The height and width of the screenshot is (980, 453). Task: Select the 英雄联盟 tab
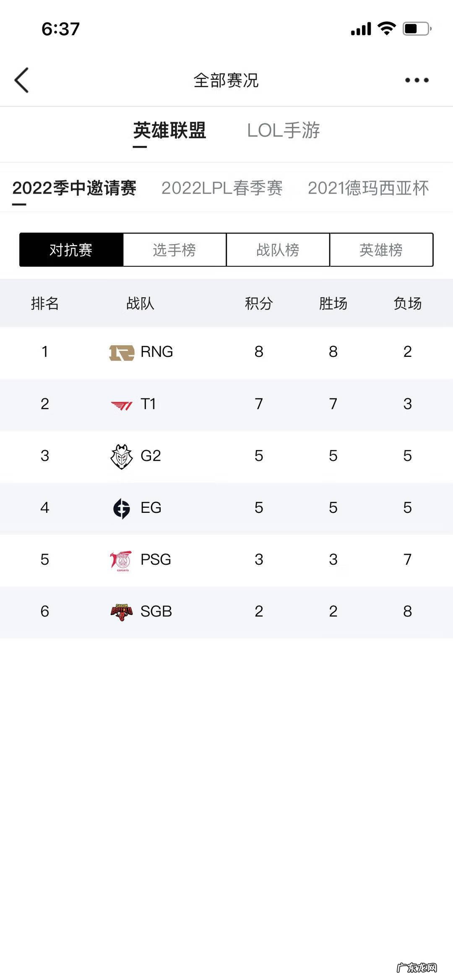169,130
